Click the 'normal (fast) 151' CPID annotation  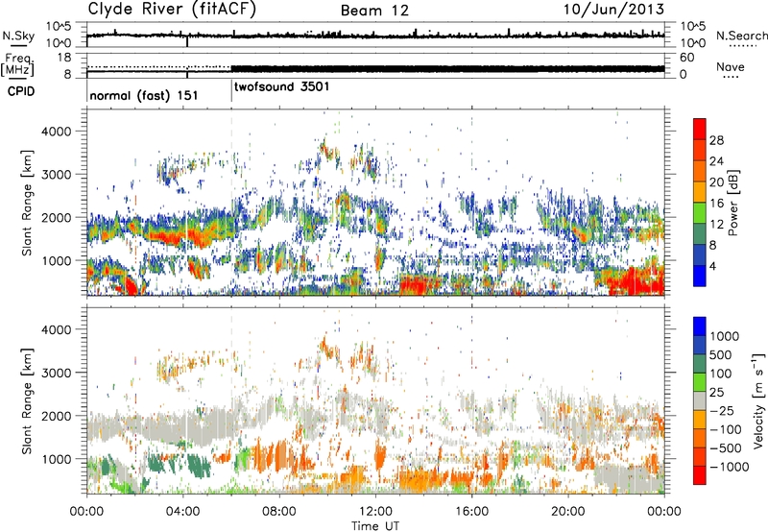tap(144, 95)
